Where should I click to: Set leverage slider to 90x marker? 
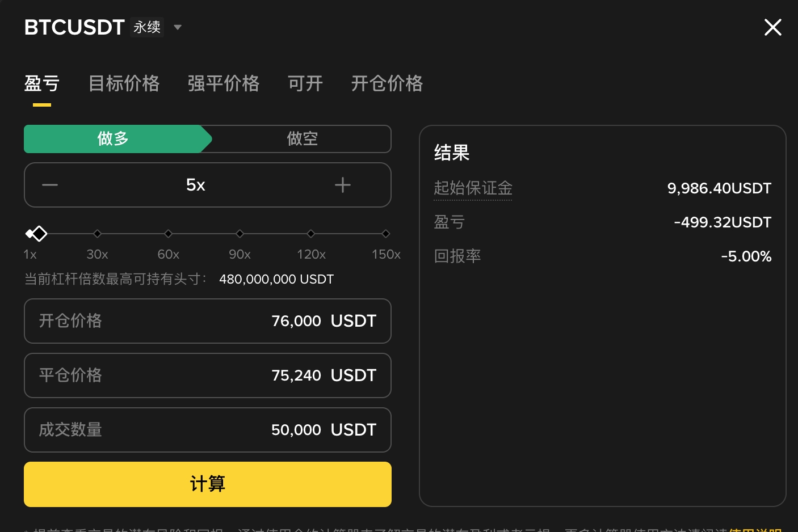point(240,234)
